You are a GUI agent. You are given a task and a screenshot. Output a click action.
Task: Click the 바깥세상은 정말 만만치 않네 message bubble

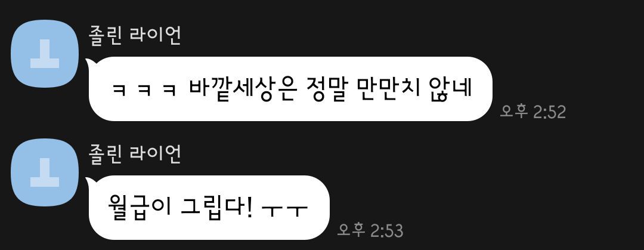point(290,89)
